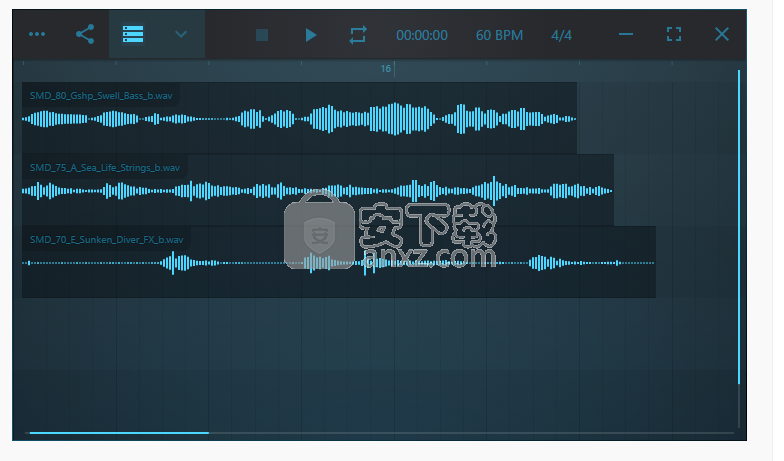Screen dimensions: 784x461
Task: Click the Swell Bass clip waveform
Action: click(x=299, y=119)
